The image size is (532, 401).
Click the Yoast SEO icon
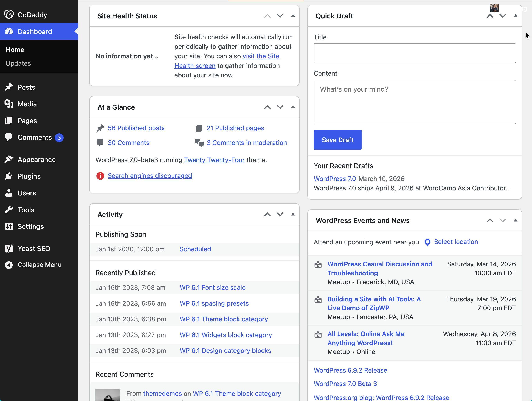(x=9, y=248)
